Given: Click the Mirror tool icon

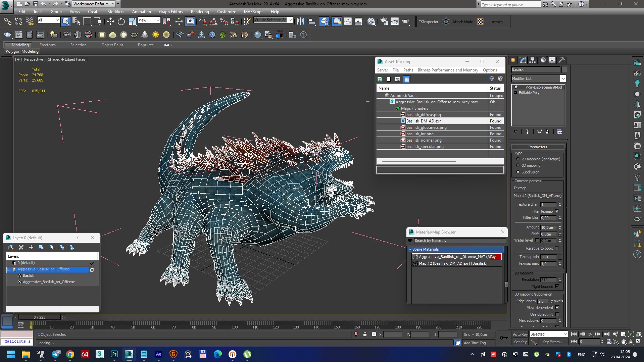Looking at the screenshot, I should pos(300,21).
